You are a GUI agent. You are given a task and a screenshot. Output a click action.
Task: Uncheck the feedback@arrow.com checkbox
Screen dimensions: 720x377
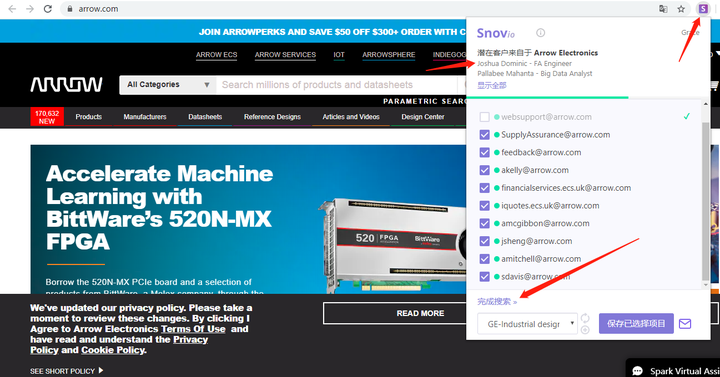[x=484, y=152]
